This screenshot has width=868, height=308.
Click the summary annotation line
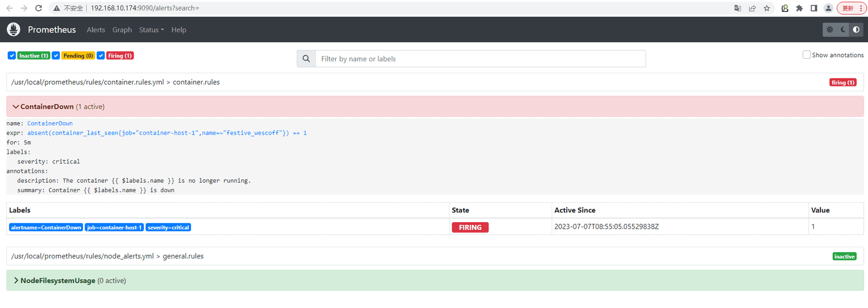(x=96, y=190)
